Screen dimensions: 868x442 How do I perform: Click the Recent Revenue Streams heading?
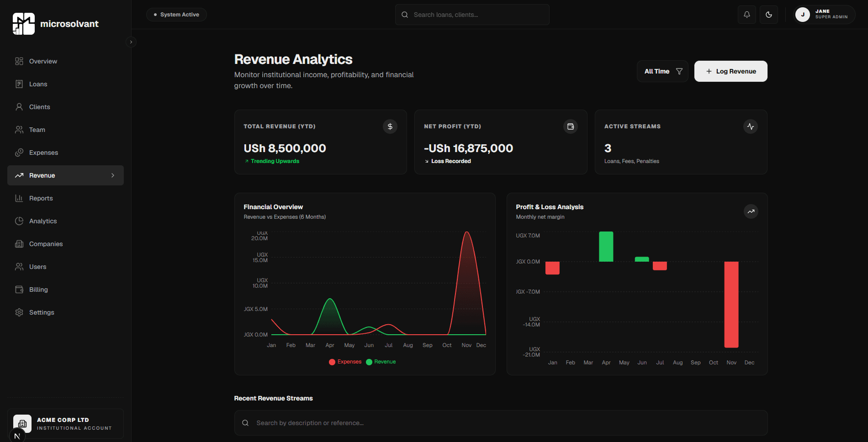(273, 398)
